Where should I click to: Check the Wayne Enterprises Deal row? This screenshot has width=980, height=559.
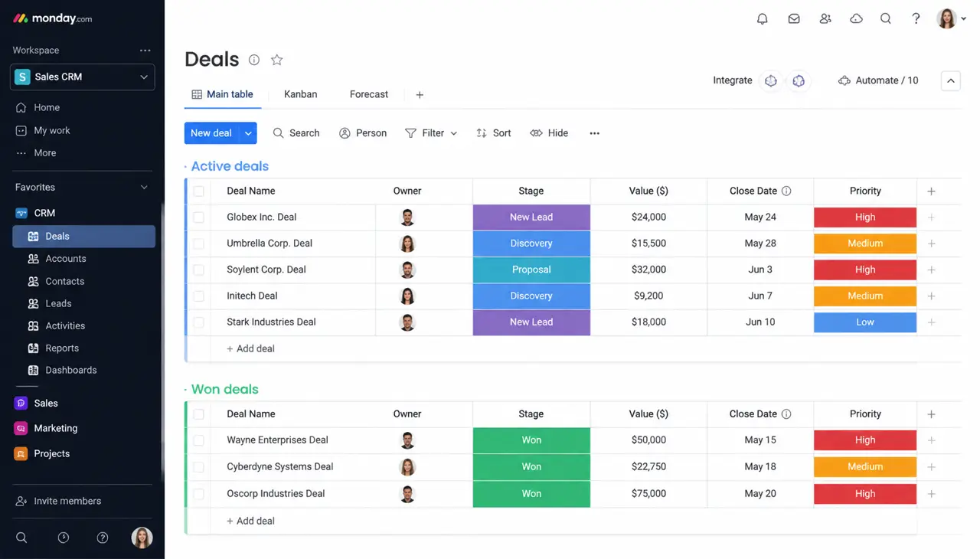pyautogui.click(x=199, y=440)
